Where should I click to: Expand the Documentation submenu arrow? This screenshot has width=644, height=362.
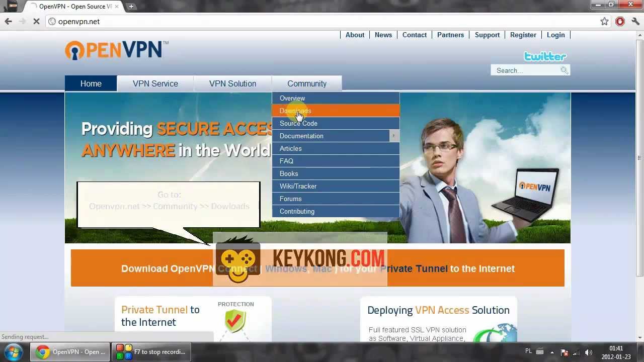coord(393,136)
